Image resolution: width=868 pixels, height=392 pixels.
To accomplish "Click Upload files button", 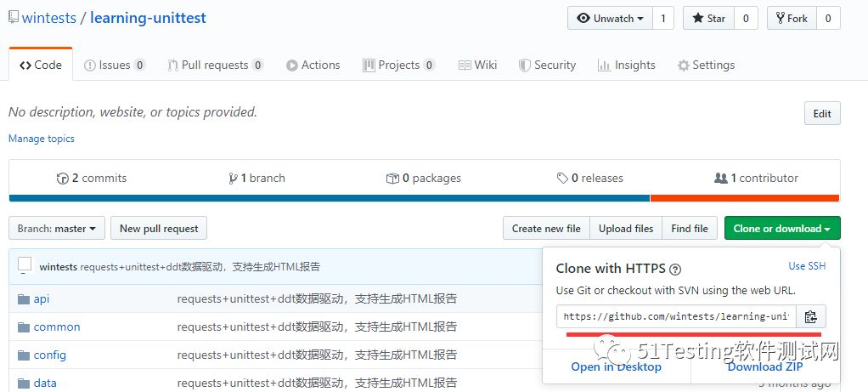I will coord(626,229).
